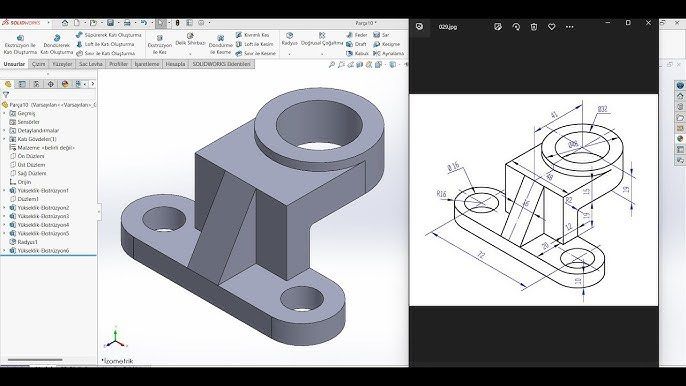
Task: Select Loft ile Katı Oluşturma tool
Action: [105, 44]
